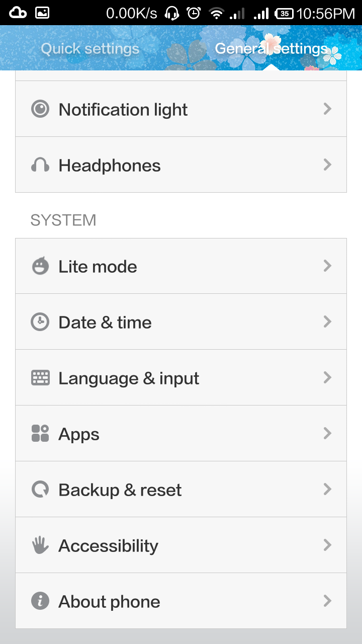Open the Lite mode chevron arrow
362x644 pixels.
tap(327, 266)
